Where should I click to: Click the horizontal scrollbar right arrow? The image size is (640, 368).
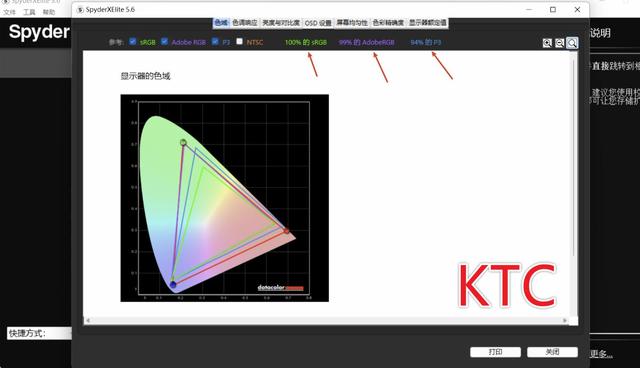click(565, 321)
